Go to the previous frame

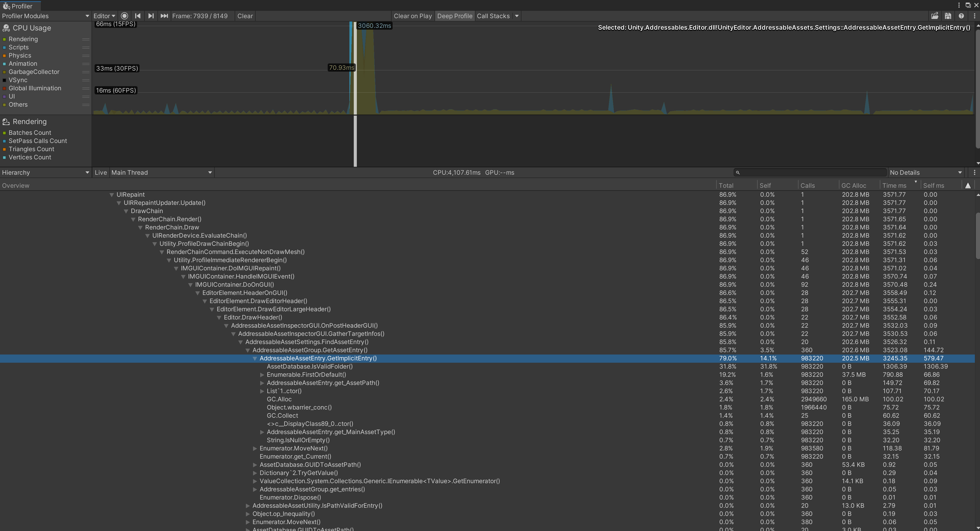click(x=138, y=16)
